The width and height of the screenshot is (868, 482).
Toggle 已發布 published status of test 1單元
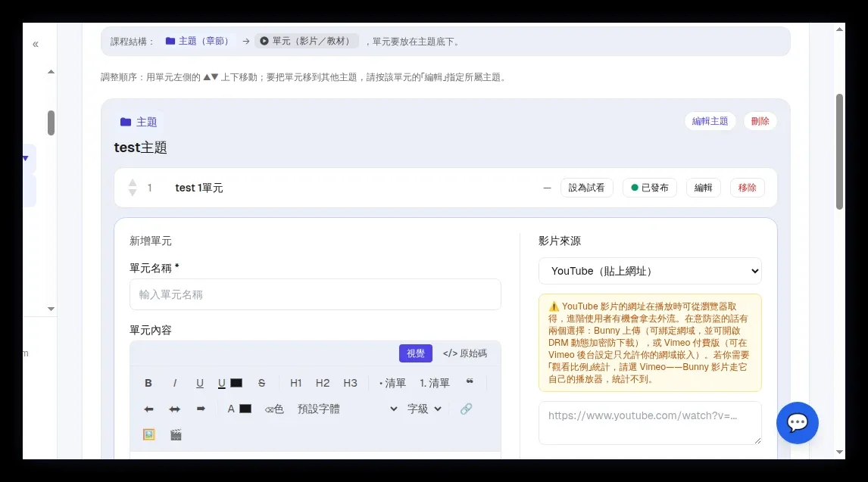(x=650, y=188)
